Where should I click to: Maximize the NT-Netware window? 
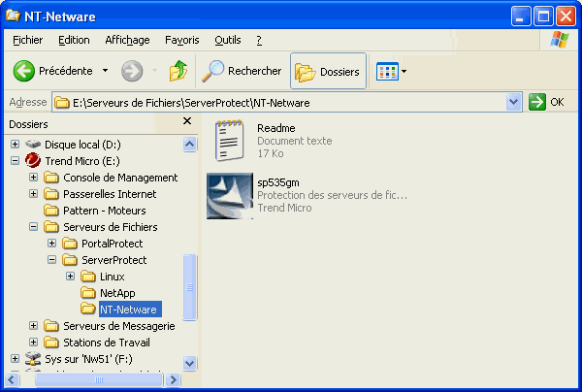click(x=543, y=16)
